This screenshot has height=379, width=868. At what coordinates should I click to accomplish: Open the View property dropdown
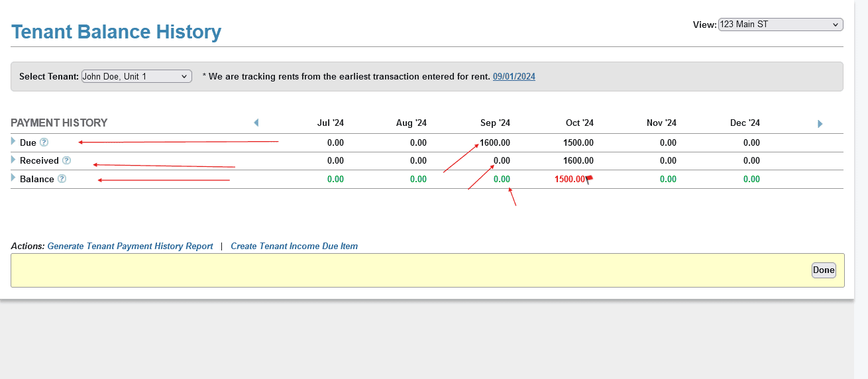pyautogui.click(x=780, y=25)
